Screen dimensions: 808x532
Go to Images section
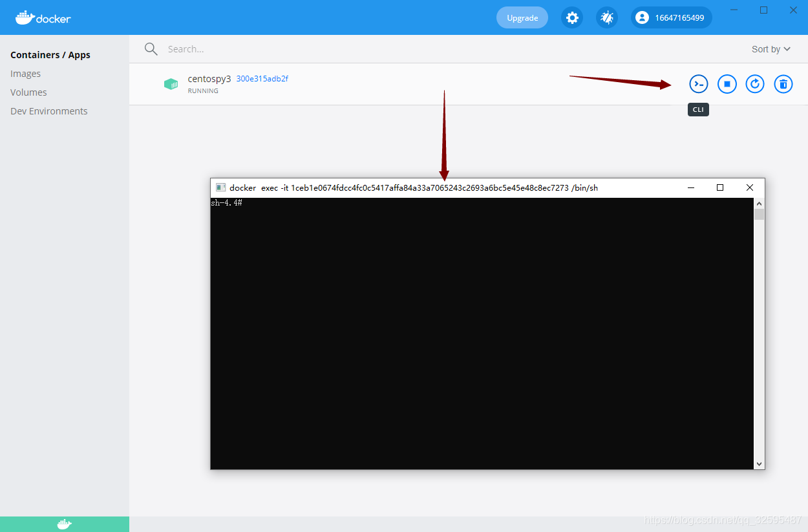(x=26, y=74)
